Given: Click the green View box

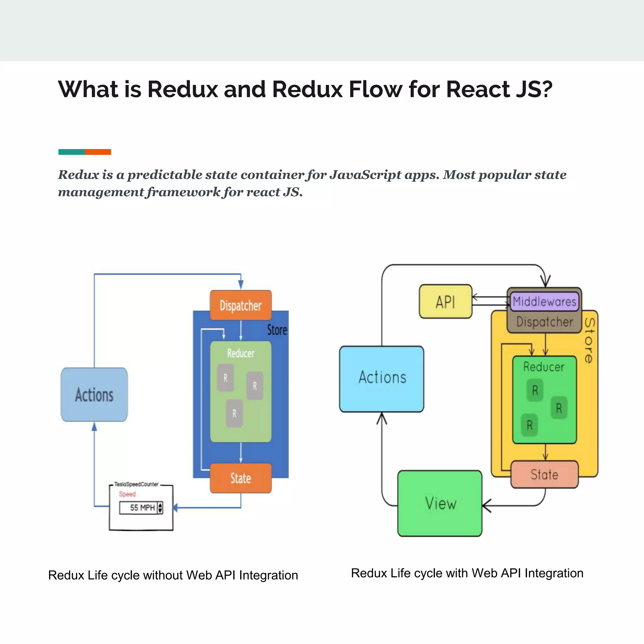Looking at the screenshot, I should pyautogui.click(x=440, y=503).
